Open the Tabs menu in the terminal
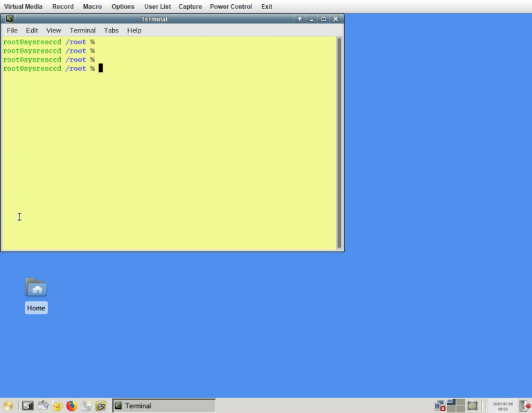Viewport: 532px width, 413px height. pyautogui.click(x=111, y=30)
